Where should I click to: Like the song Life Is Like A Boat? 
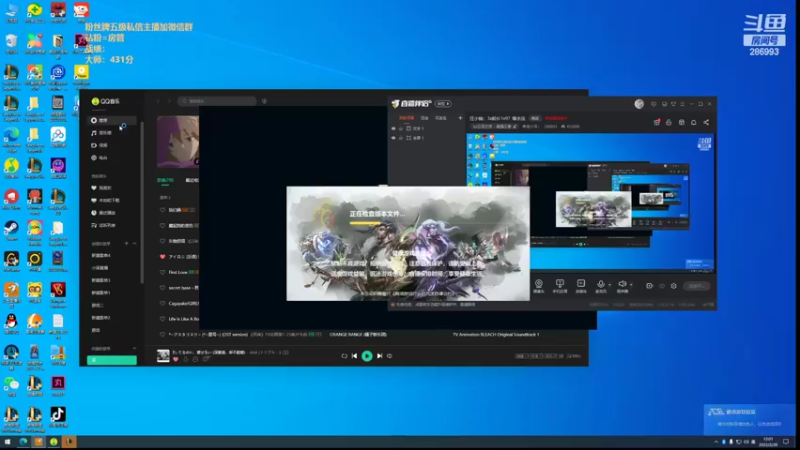click(162, 319)
